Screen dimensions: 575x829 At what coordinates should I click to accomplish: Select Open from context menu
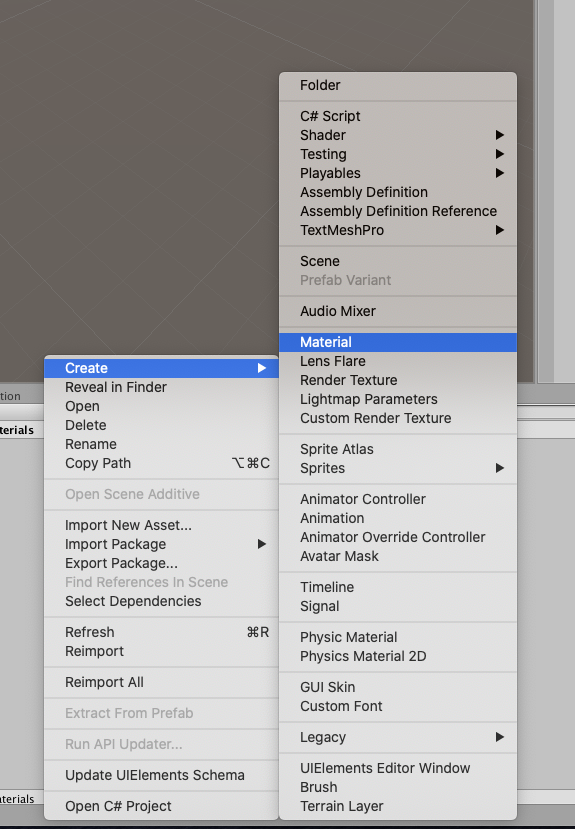click(161, 406)
